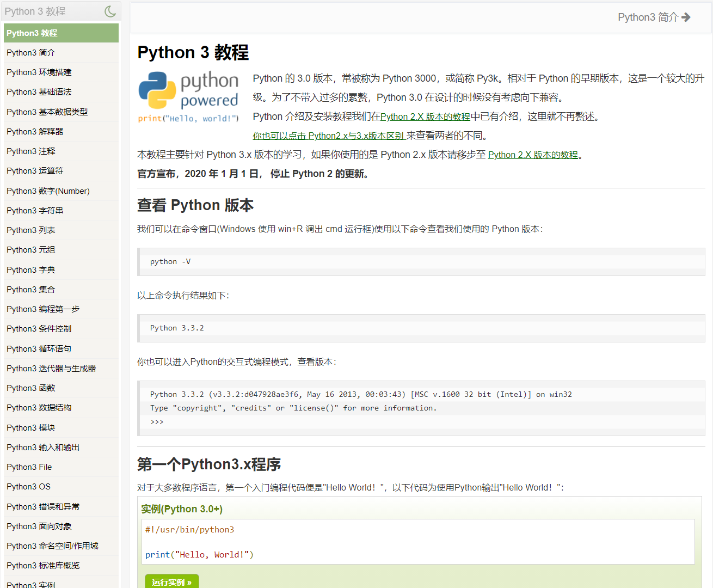Viewport: 713px width, 588px height.
Task: Select Python3 标准库概览 chapter
Action: pyautogui.click(x=61, y=566)
